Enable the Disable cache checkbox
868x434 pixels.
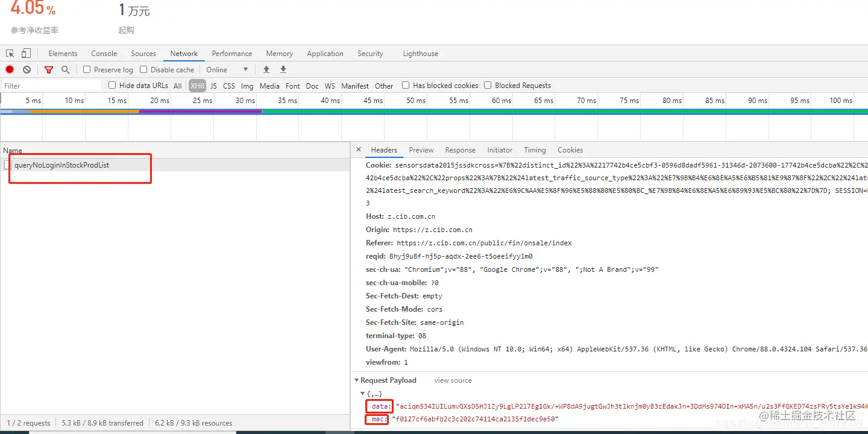[143, 69]
